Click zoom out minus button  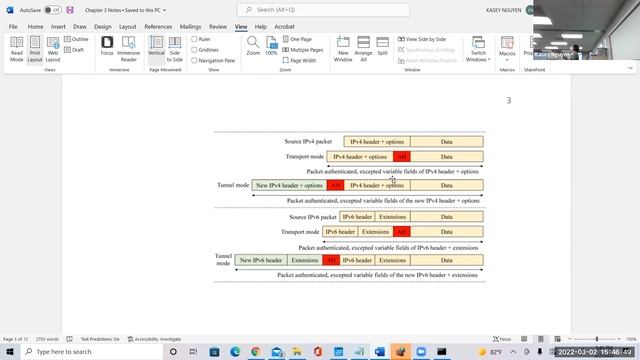pos(570,339)
